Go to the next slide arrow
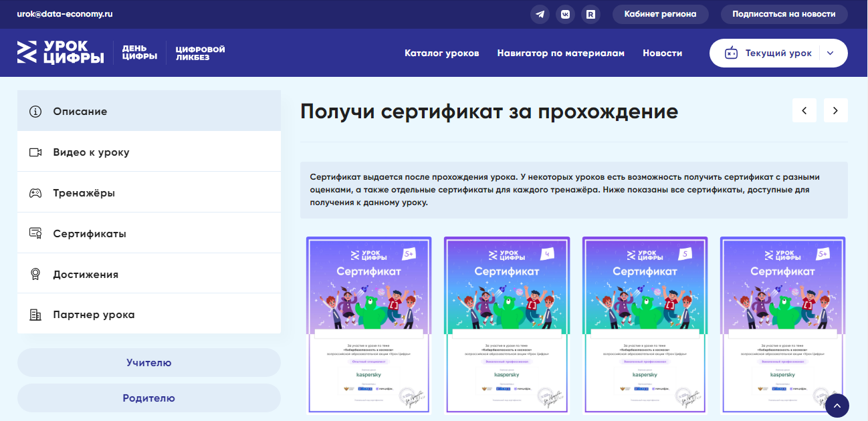868x421 pixels. tap(835, 111)
